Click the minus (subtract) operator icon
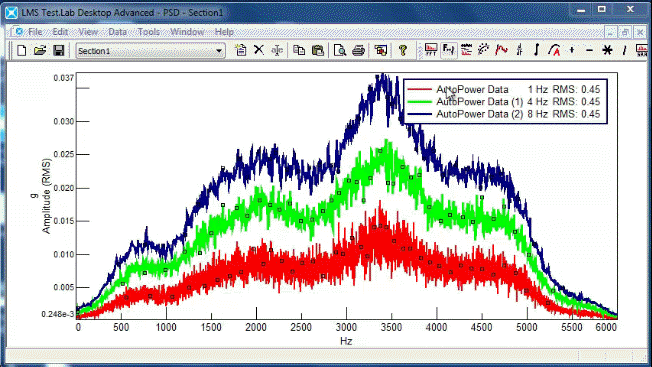This screenshot has height=367, width=652. click(x=589, y=50)
